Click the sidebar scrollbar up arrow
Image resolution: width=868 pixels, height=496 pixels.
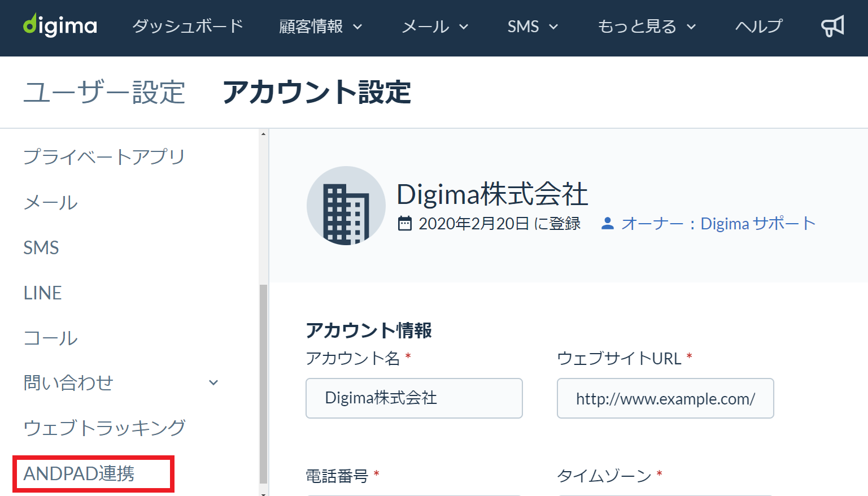point(263,134)
